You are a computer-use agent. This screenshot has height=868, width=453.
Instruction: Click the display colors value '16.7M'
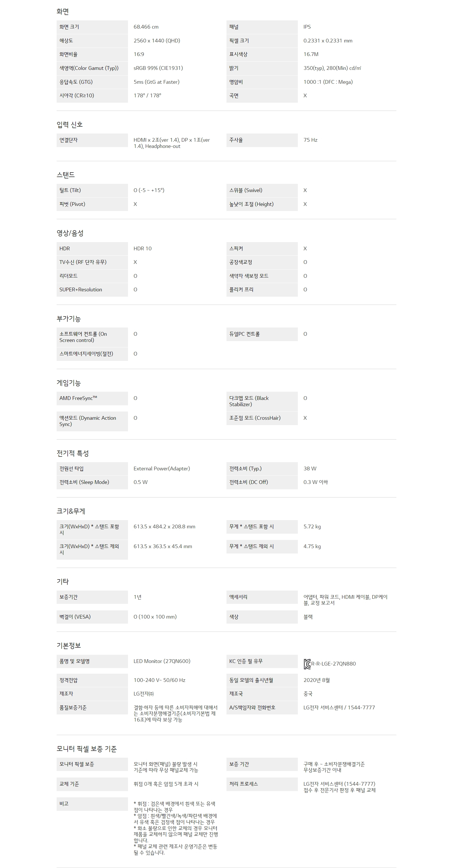311,54
